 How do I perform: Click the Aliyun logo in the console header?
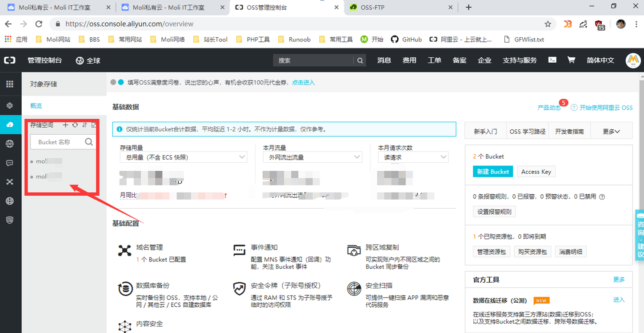coord(10,60)
